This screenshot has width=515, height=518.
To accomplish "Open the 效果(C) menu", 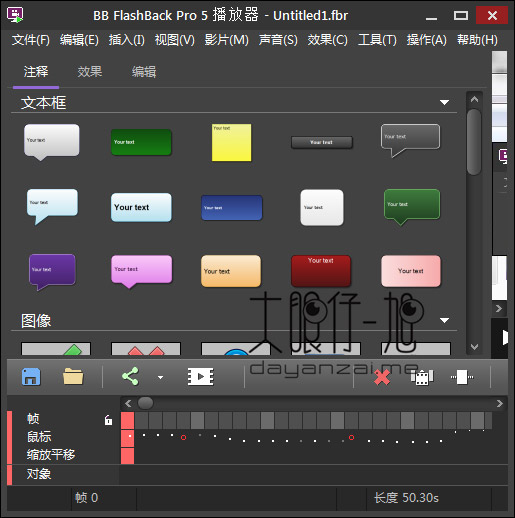I will coord(327,40).
